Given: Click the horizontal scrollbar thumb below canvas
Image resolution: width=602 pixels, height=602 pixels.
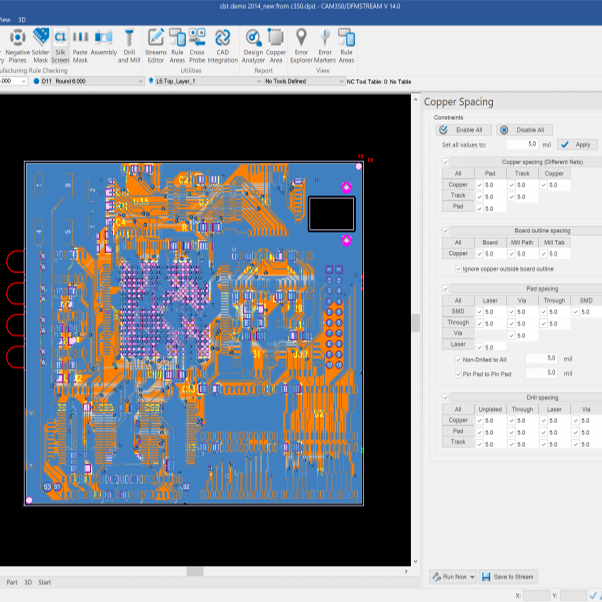Looking at the screenshot, I should [195, 571].
